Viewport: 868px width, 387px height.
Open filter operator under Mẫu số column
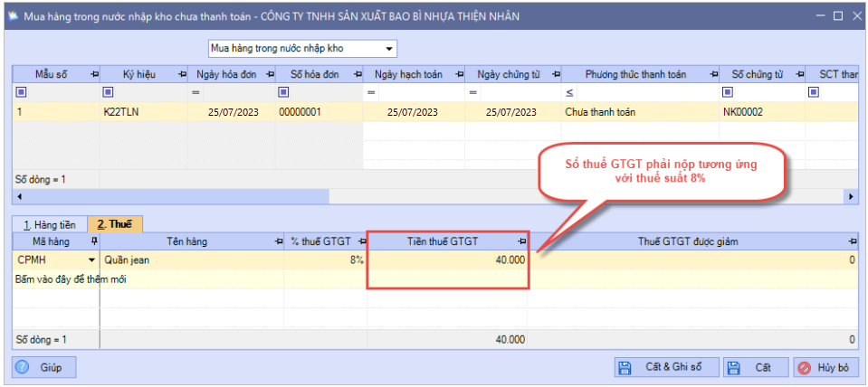[22, 92]
